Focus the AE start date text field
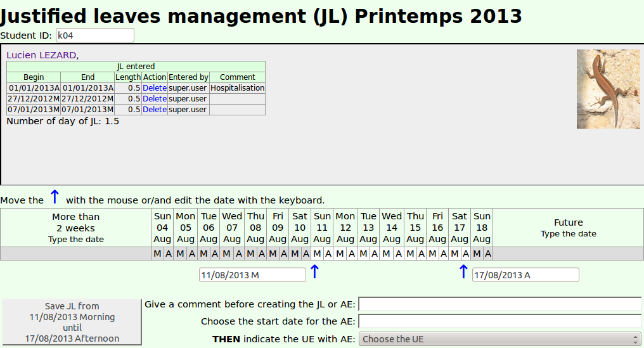Viewport: 644px width, 348px height. [500, 321]
